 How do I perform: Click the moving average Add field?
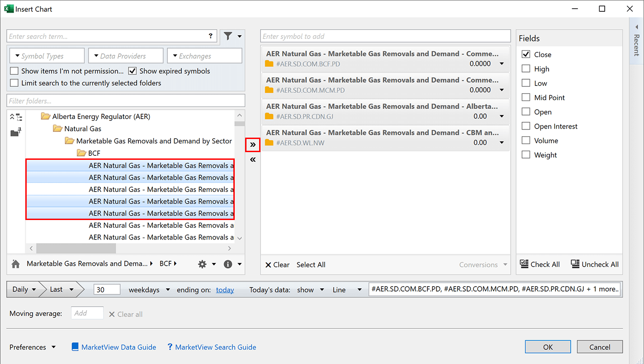pos(87,313)
